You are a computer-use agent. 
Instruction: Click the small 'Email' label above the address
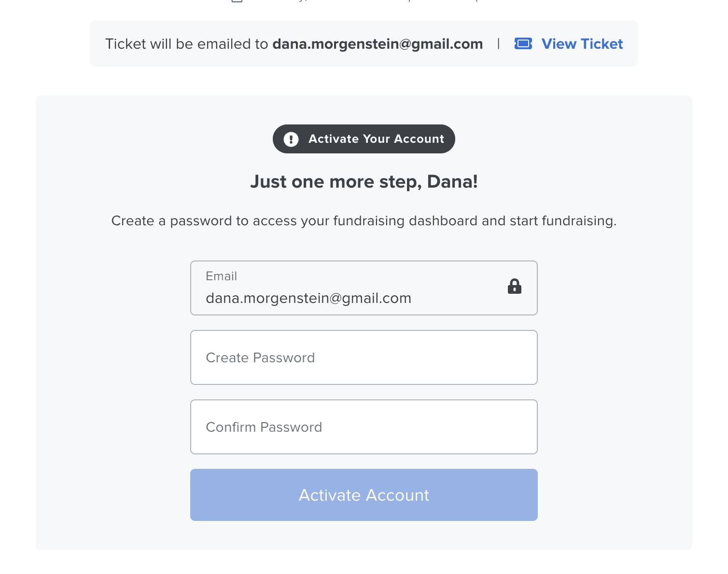221,276
